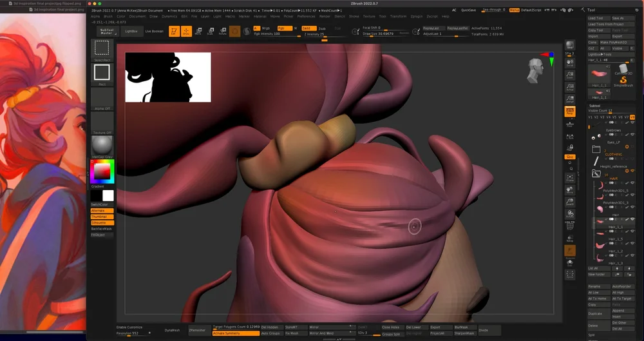Image resolution: width=644 pixels, height=341 pixels.
Task: Select the Edit mode icon
Action: (x=174, y=31)
